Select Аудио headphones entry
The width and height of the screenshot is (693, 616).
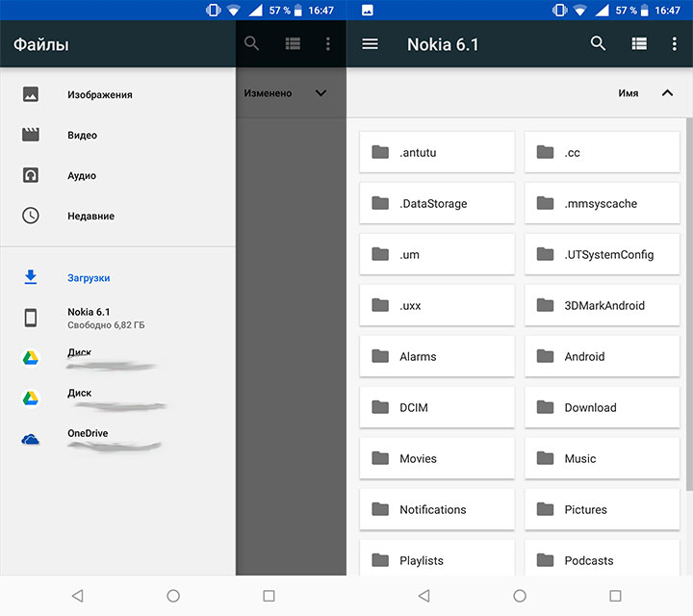tap(82, 176)
